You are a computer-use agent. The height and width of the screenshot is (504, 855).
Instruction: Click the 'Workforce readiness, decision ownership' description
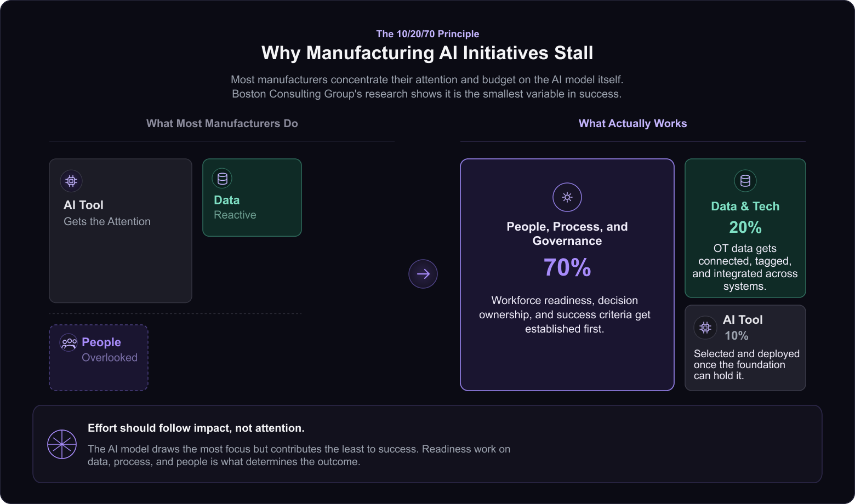point(565,314)
